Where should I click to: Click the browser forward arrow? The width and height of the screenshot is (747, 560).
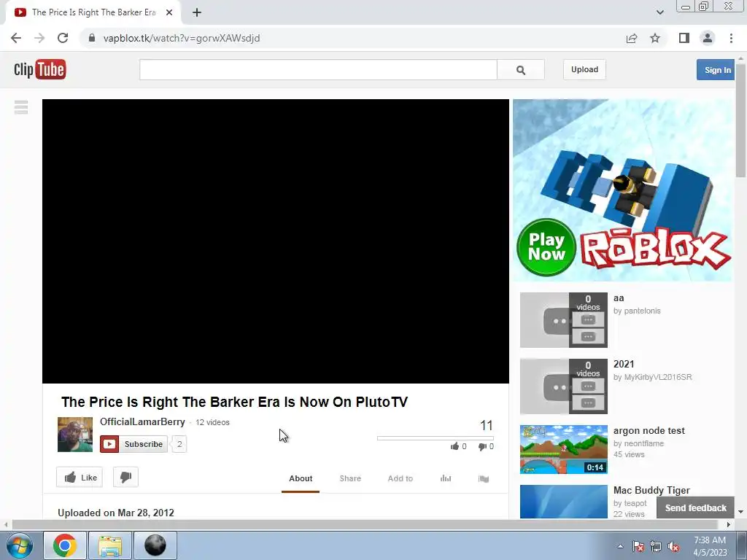tap(39, 38)
